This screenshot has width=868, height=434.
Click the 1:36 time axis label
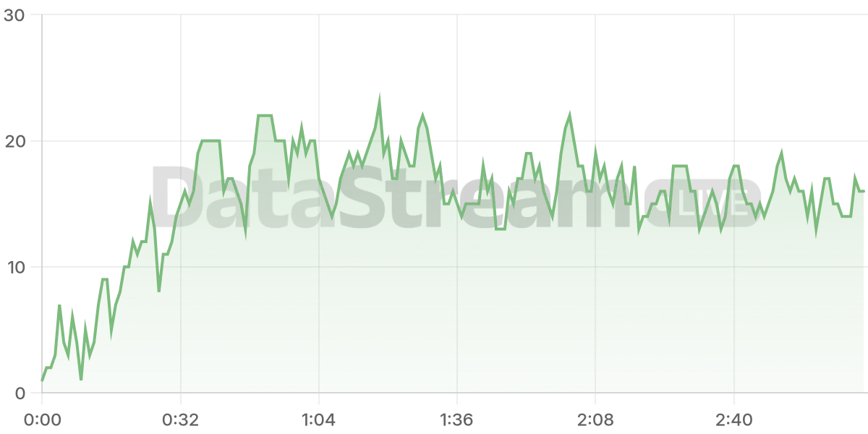pyautogui.click(x=457, y=420)
